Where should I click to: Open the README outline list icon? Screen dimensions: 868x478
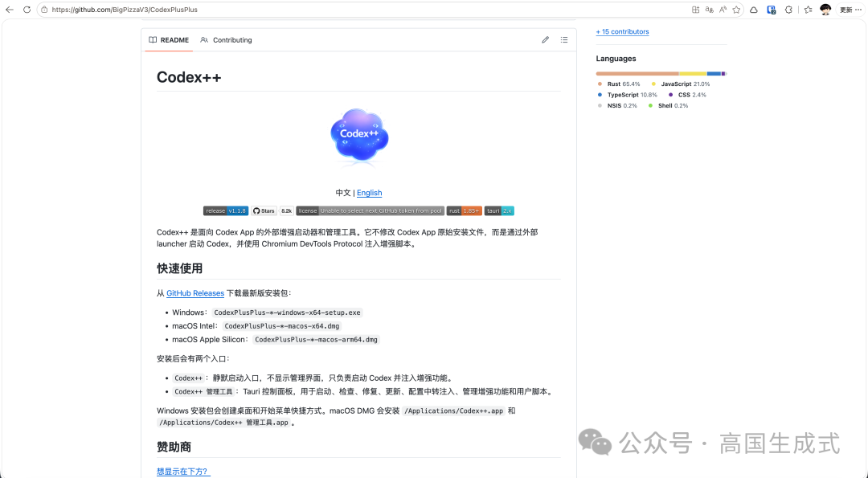tap(564, 40)
